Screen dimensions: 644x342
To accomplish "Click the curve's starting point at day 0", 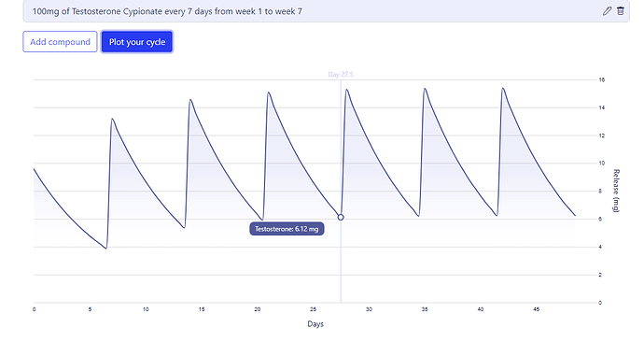I will click(x=35, y=169).
